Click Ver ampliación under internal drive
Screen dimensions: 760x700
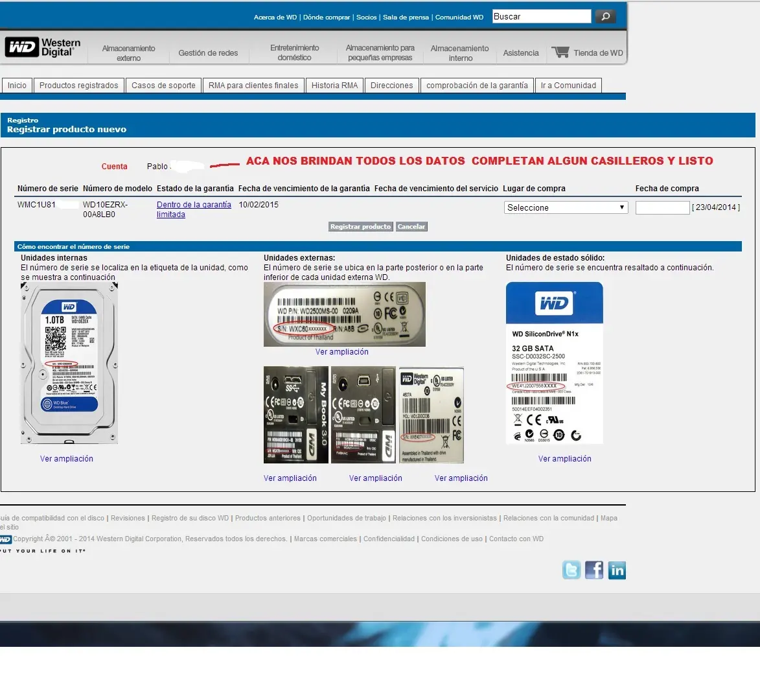(66, 459)
